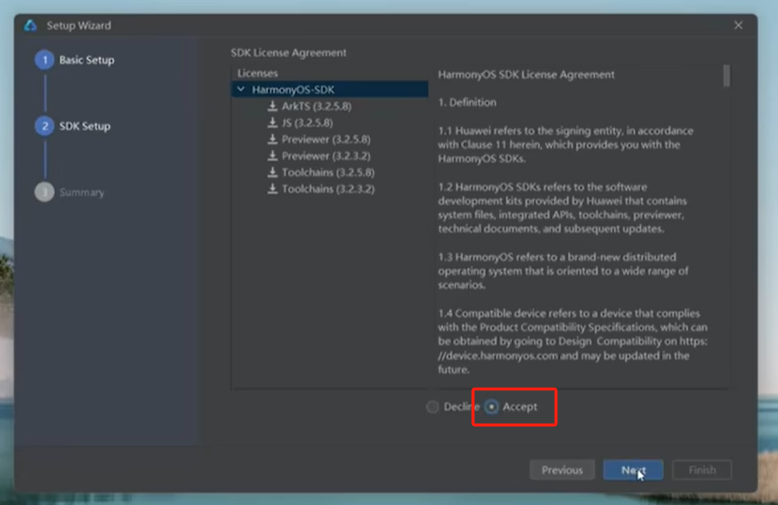Select the Decline radio button

[x=433, y=407]
